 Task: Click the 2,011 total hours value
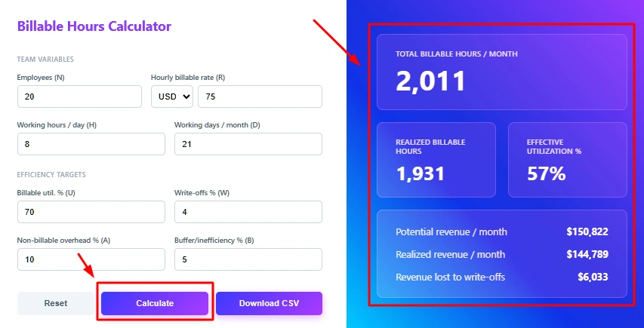point(431,81)
